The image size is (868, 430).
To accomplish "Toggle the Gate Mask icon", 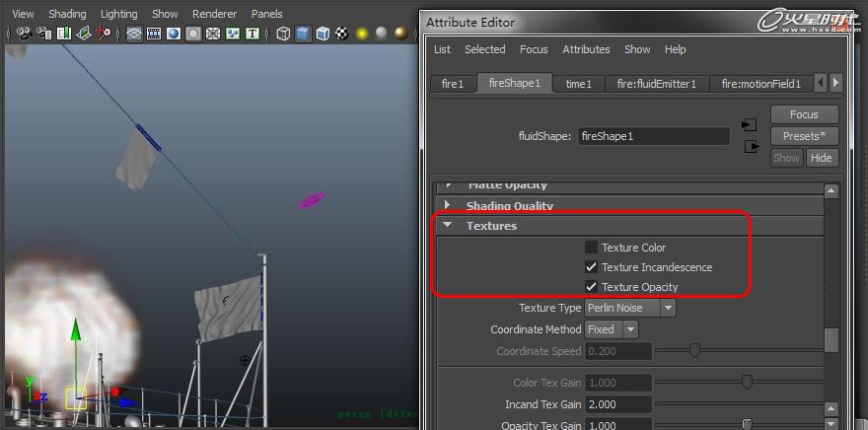I will 193,35.
